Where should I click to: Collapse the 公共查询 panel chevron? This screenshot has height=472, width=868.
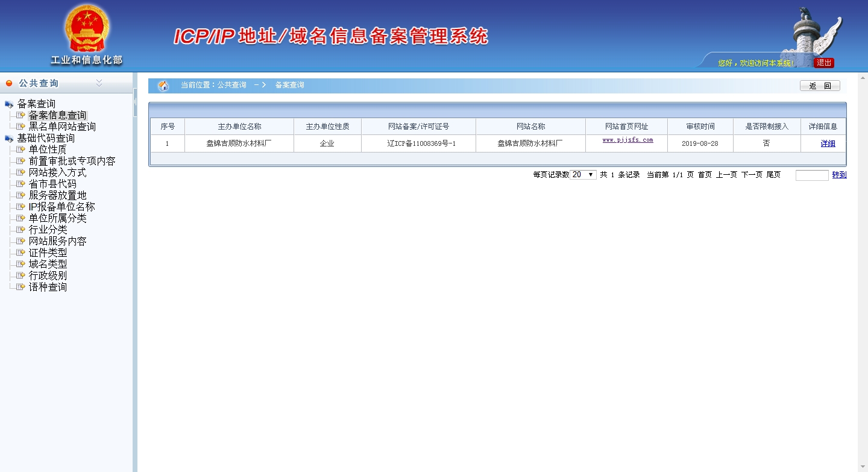[x=99, y=83]
